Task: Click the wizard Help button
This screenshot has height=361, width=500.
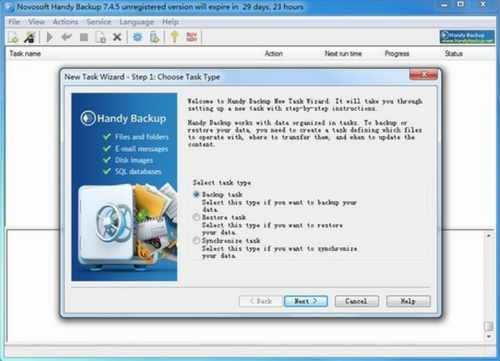Action: (408, 301)
